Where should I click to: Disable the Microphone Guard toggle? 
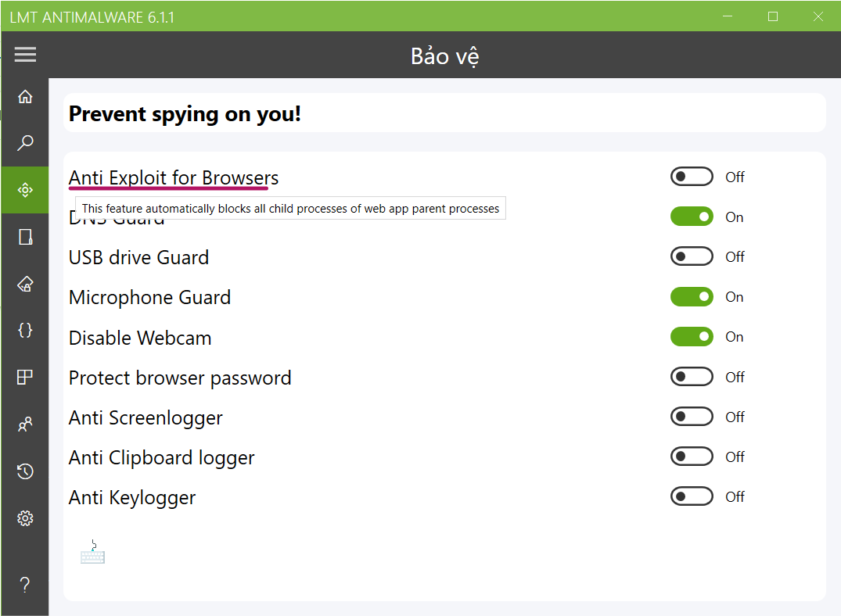tap(692, 297)
